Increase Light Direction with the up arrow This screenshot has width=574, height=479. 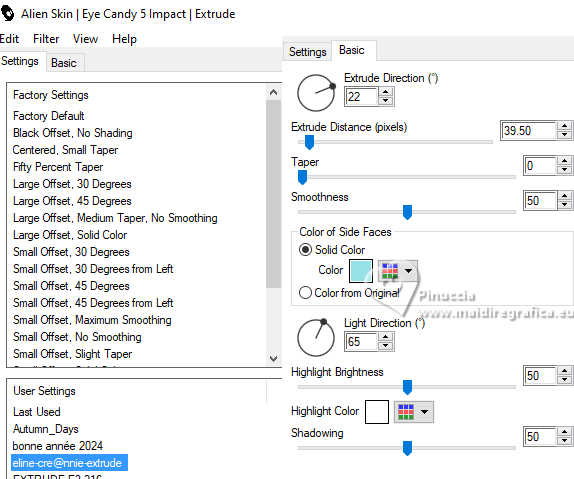pyautogui.click(x=385, y=337)
